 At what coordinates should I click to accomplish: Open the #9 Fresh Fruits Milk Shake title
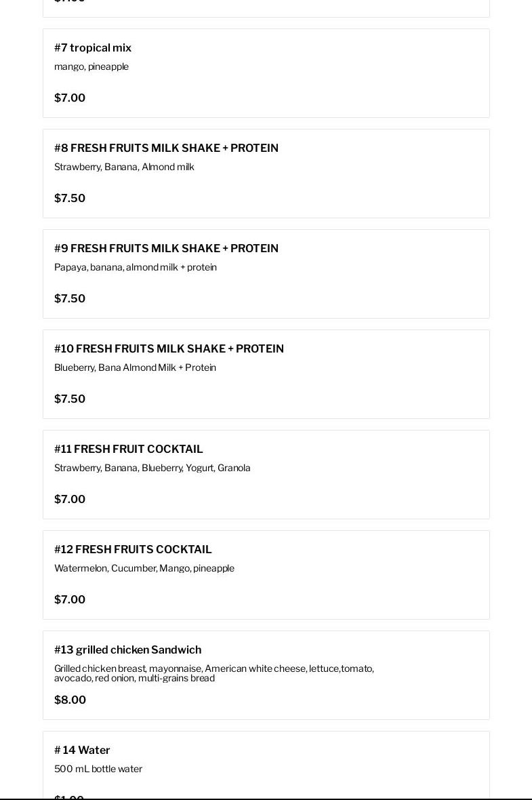pyautogui.click(x=166, y=248)
